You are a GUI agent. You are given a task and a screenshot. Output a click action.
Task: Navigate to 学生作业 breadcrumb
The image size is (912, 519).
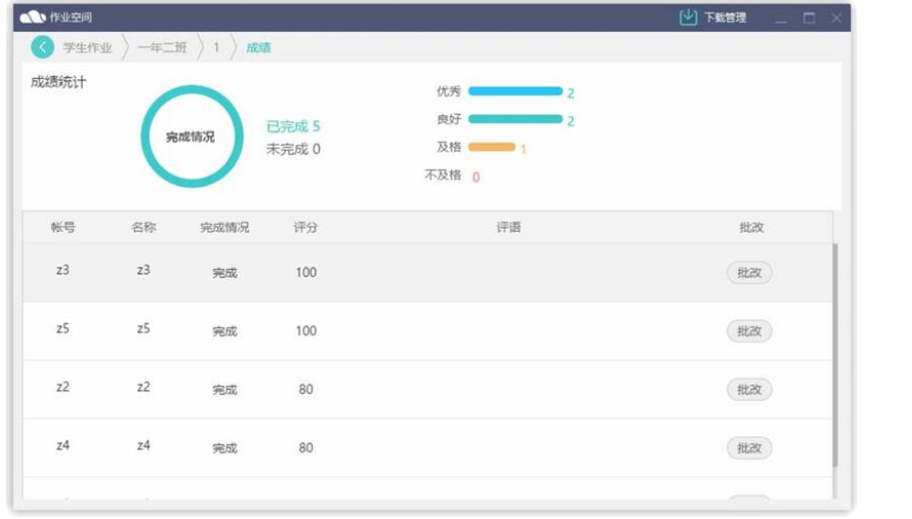point(87,48)
